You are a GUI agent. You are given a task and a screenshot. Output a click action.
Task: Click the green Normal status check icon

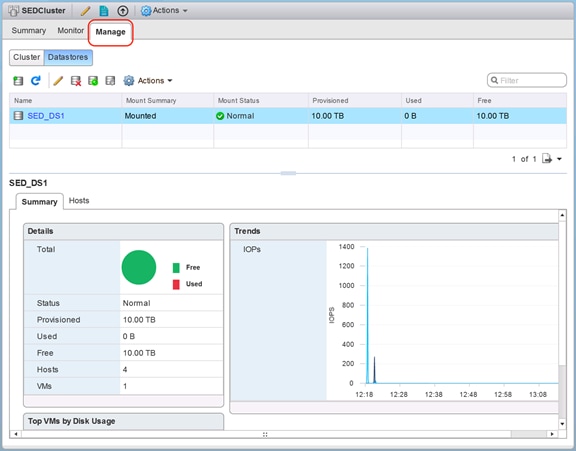pyautogui.click(x=220, y=116)
